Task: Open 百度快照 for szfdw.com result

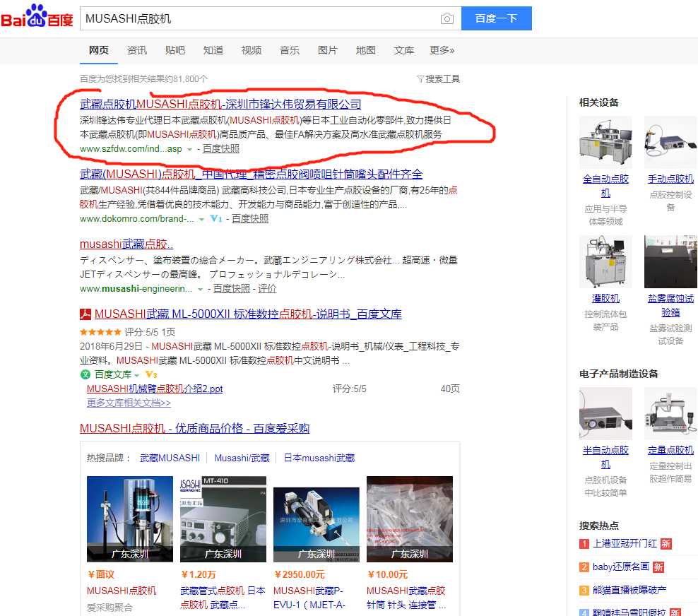Action: 221,148
